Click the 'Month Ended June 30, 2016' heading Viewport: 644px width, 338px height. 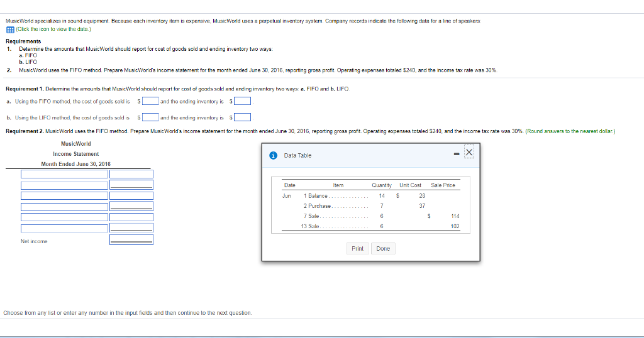point(75,164)
